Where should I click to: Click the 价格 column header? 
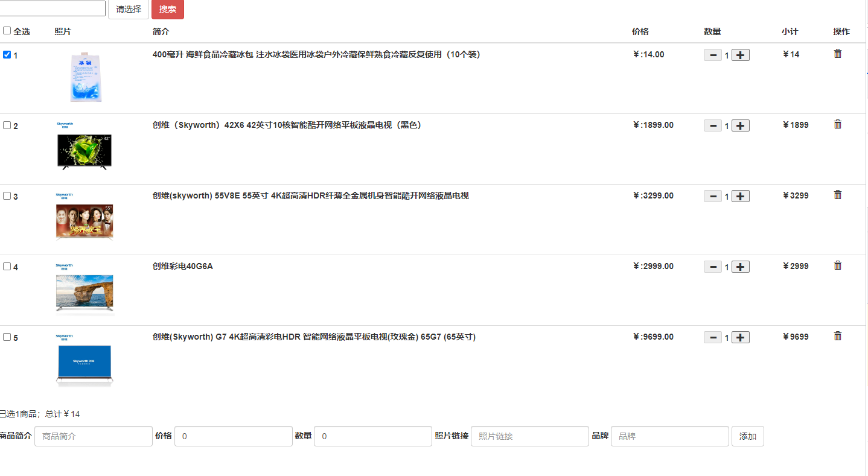pos(640,31)
